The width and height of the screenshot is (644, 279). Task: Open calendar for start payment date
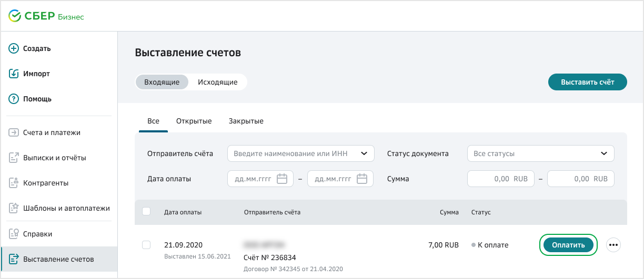(282, 179)
